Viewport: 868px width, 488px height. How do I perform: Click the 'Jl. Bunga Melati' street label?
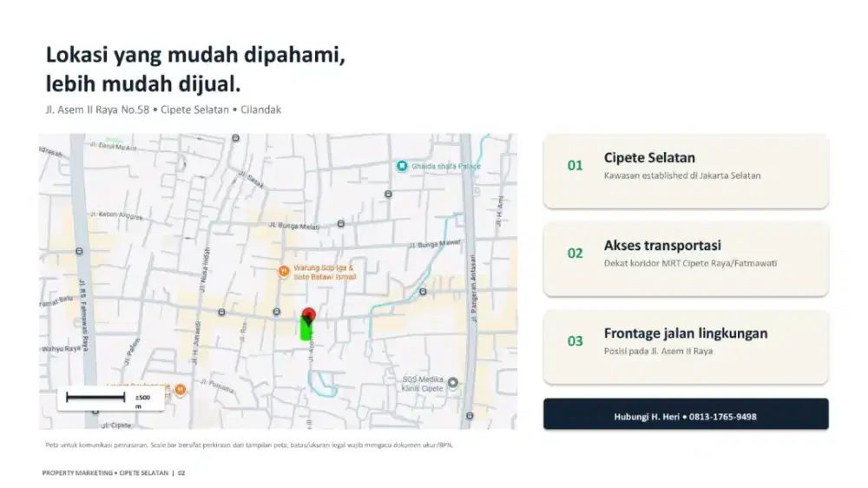coord(294,226)
